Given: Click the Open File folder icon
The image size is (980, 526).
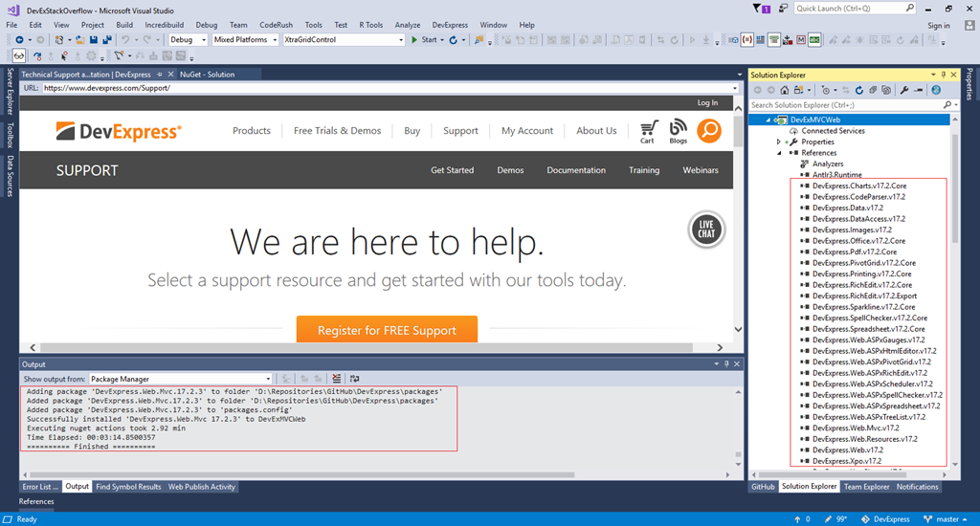Looking at the screenshot, I should (x=80, y=39).
